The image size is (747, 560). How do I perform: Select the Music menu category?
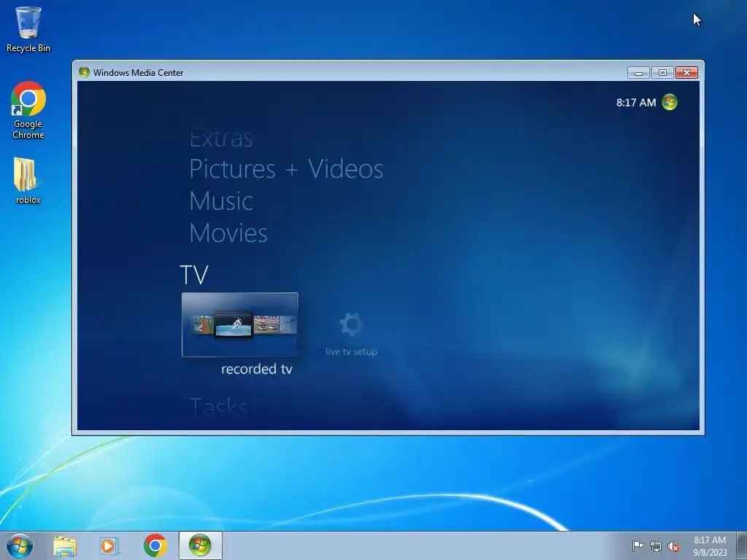coord(221,201)
